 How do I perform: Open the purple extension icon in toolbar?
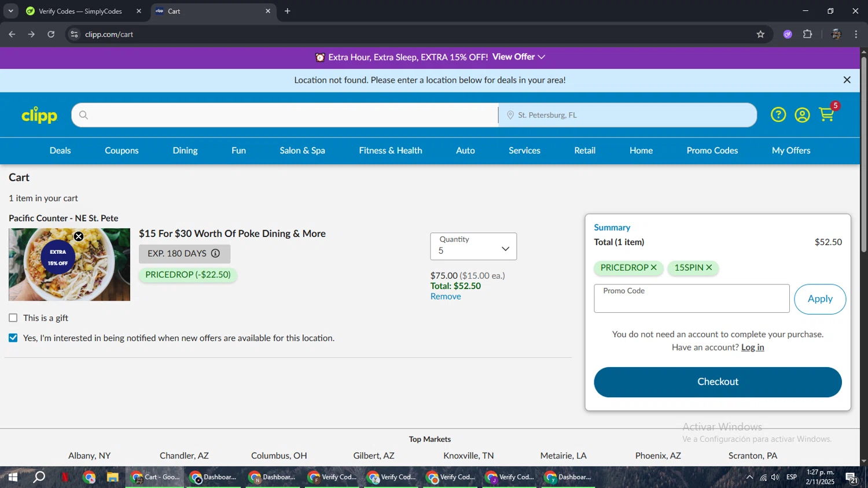tap(788, 34)
